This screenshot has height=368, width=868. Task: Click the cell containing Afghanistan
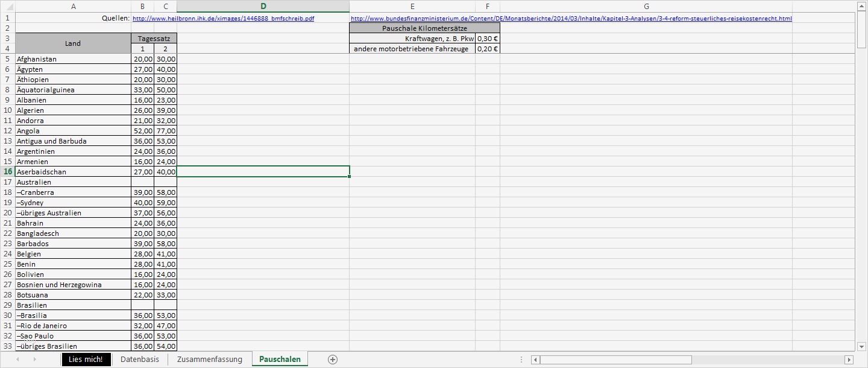coord(72,59)
